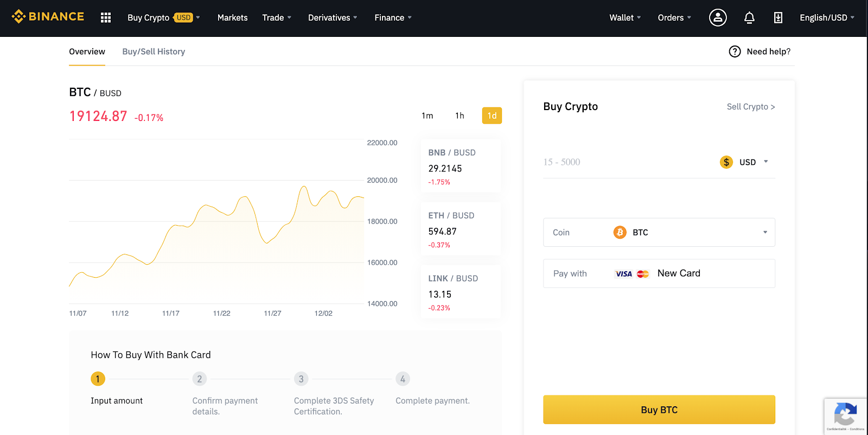Select the 1d chart interval
This screenshot has width=868, height=435.
(x=492, y=116)
